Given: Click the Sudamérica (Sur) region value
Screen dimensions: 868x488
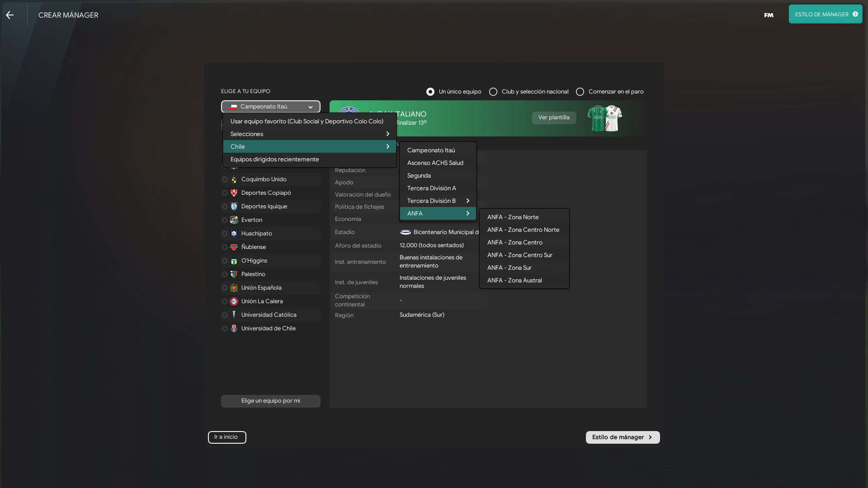Looking at the screenshot, I should point(422,315).
